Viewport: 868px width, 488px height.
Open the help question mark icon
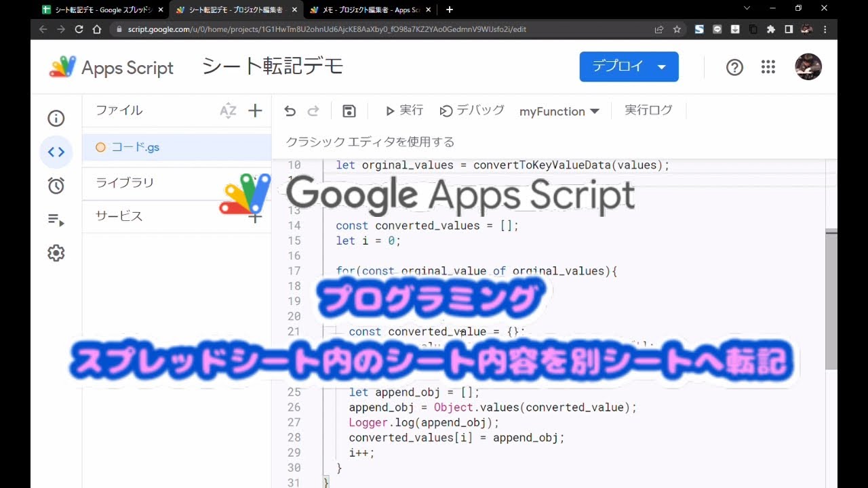734,67
